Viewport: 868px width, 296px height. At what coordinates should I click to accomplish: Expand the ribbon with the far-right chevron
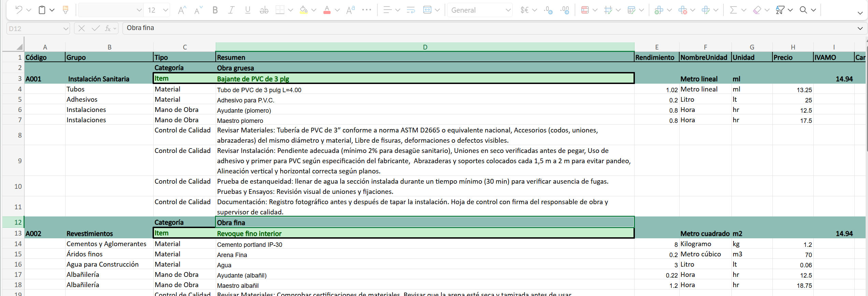coord(860,13)
